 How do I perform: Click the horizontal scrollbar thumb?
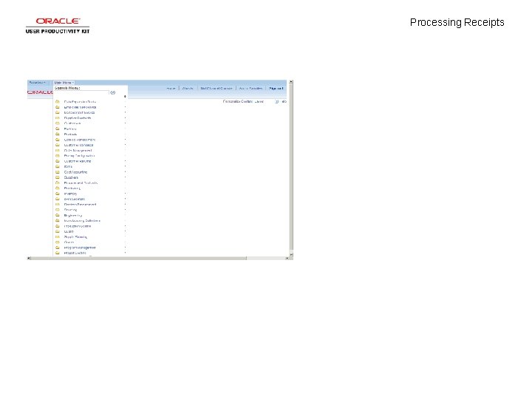point(139,258)
